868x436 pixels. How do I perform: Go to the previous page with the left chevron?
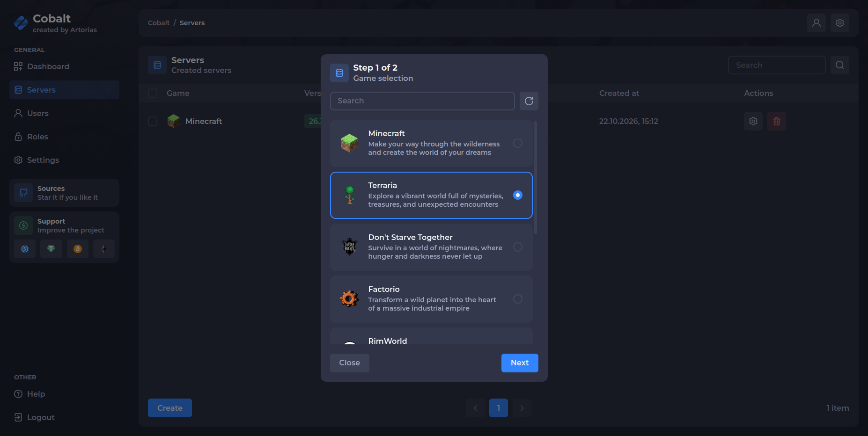coord(475,408)
